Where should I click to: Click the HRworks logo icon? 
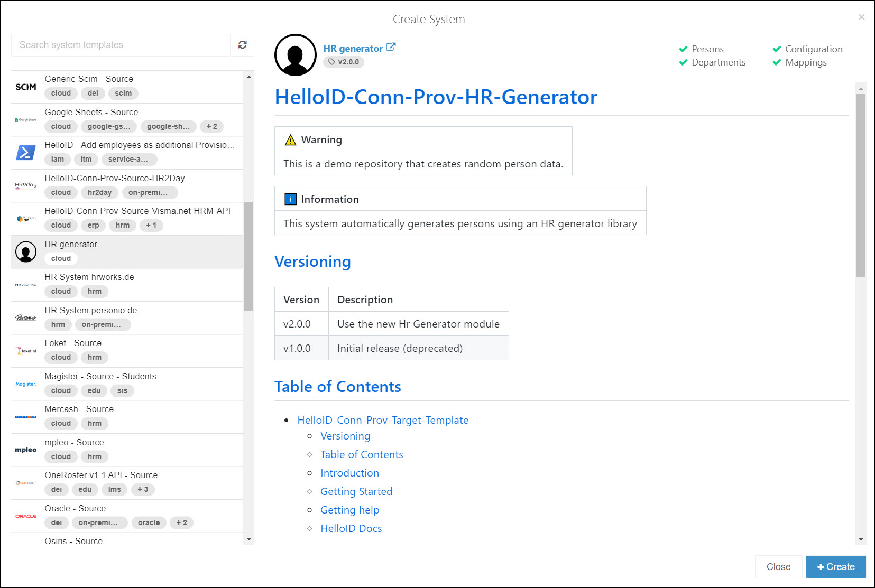pos(26,285)
